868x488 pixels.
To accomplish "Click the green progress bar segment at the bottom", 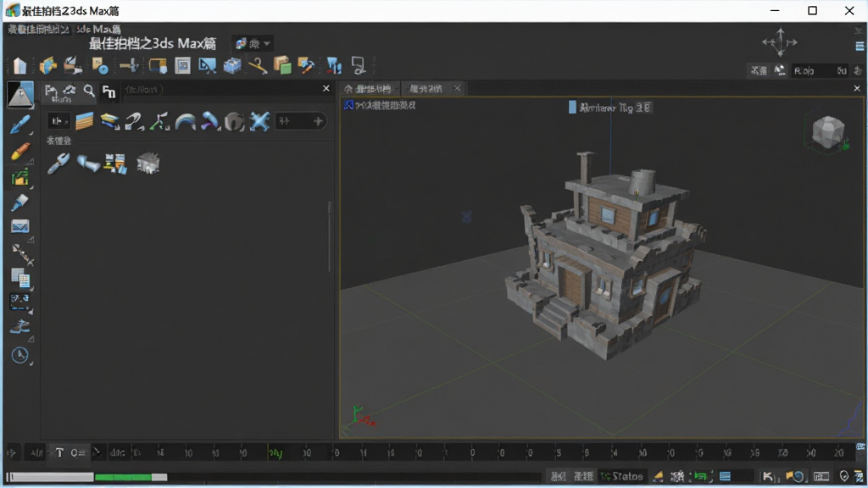I will click(124, 477).
